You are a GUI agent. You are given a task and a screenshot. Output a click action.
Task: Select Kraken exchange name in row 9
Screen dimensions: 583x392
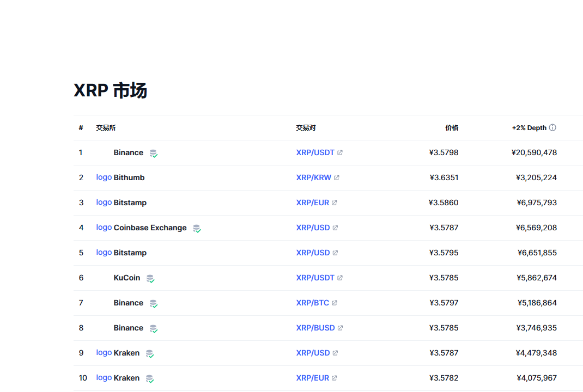(x=126, y=353)
